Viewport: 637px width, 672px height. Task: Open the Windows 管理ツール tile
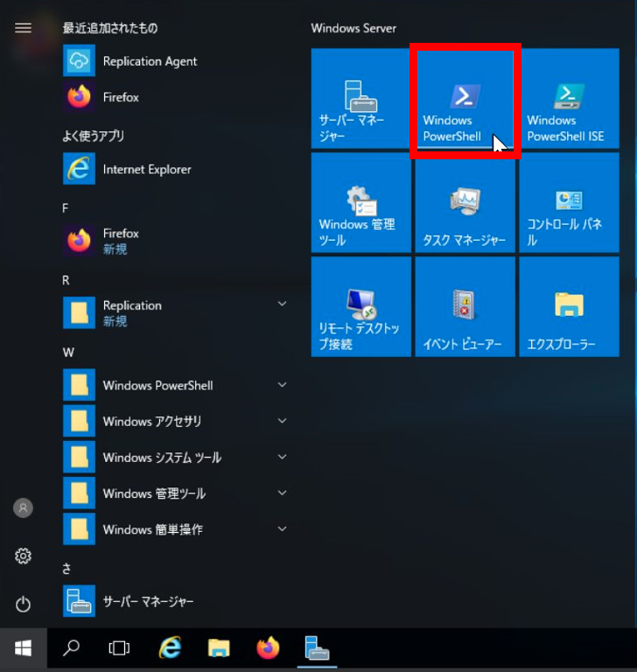(361, 203)
